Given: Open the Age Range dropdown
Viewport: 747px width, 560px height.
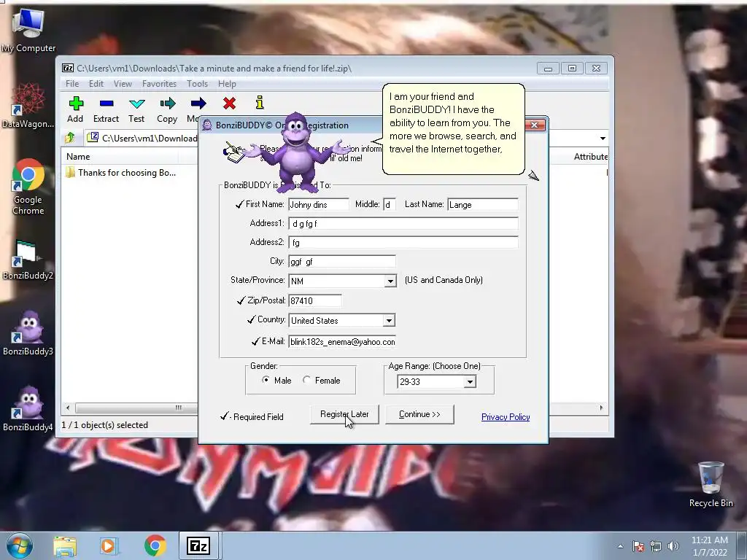Looking at the screenshot, I should tap(470, 381).
